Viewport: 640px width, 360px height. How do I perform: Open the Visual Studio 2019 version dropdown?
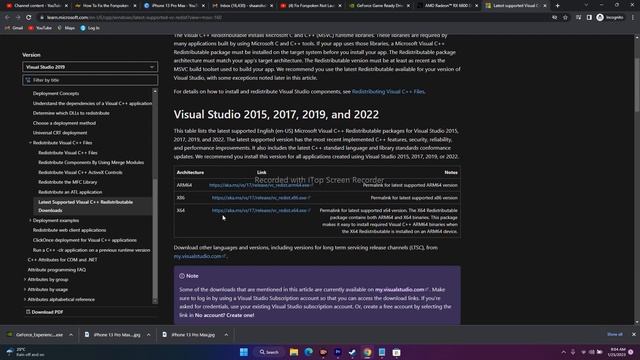90,67
